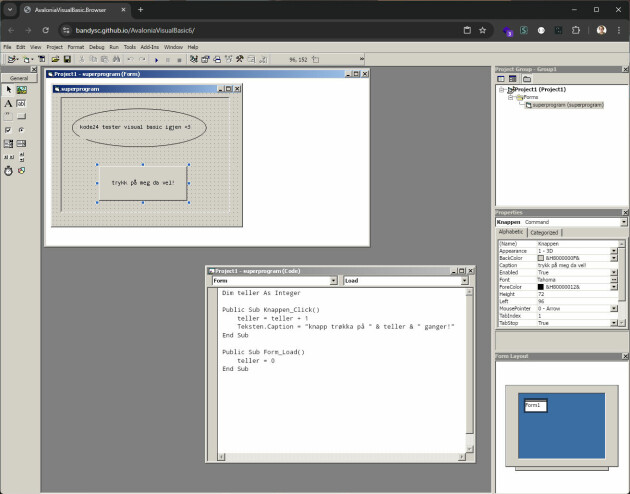Select the Shape tool in toolbox
The width and height of the screenshot is (630, 494).
point(22,171)
